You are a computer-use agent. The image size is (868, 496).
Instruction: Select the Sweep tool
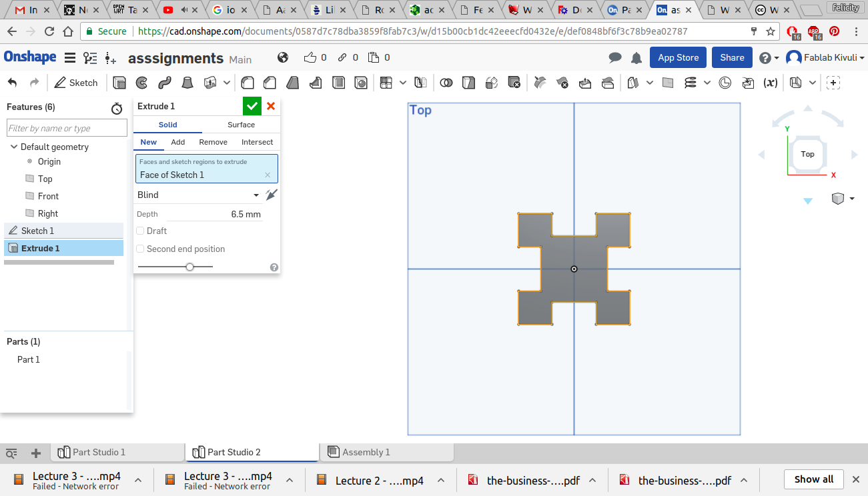click(x=164, y=83)
